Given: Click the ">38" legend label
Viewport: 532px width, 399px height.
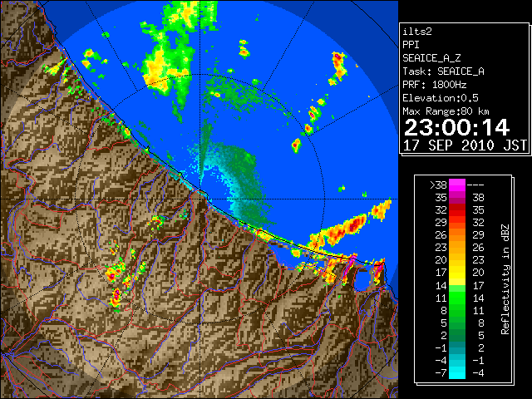Looking at the screenshot, I should (x=438, y=185).
